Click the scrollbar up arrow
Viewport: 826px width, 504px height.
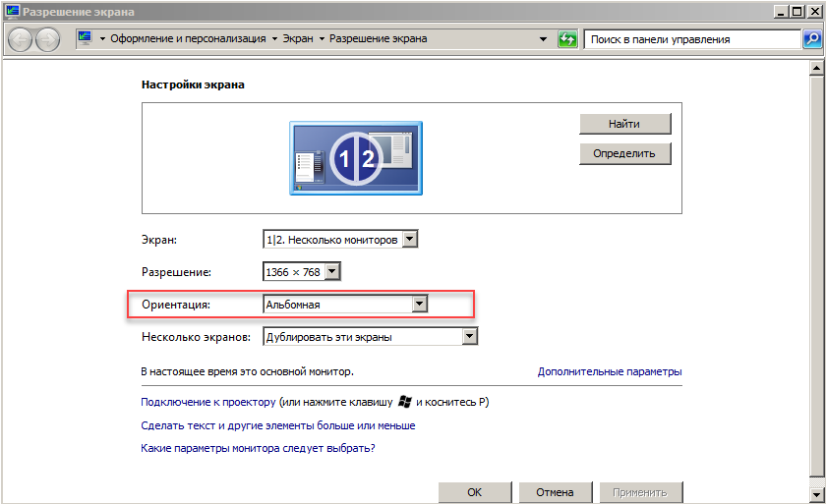tap(816, 68)
